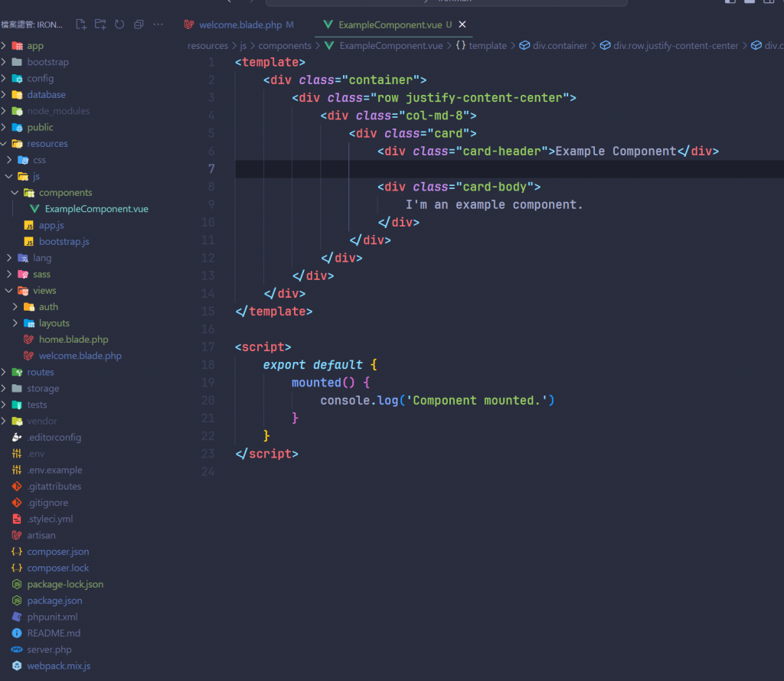Image resolution: width=784 pixels, height=681 pixels.
Task: Switch to welcome.blade.php tab
Action: [240, 24]
